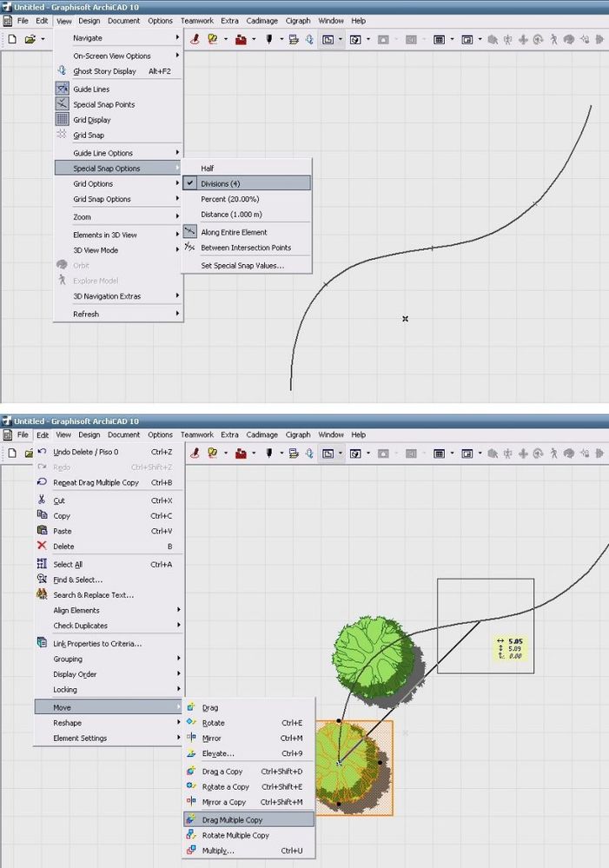Image resolution: width=609 pixels, height=868 pixels.
Task: Select Half as the special snap option
Action: click(x=247, y=169)
